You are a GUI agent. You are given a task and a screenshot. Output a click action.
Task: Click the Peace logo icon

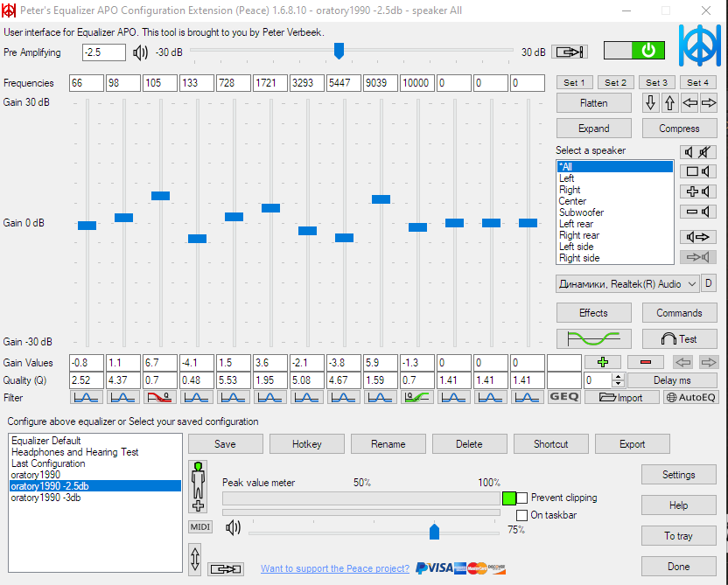tap(700, 45)
